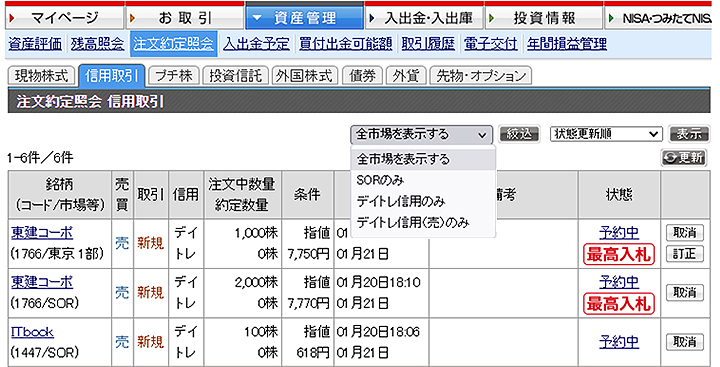This screenshot has width=720, height=367.
Task: Cancel the 2,000株 東建コーポ order with 取消
Action: [x=685, y=293]
